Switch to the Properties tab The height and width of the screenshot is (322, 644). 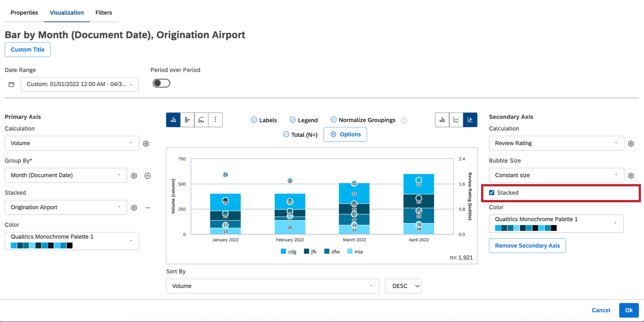[x=24, y=13]
